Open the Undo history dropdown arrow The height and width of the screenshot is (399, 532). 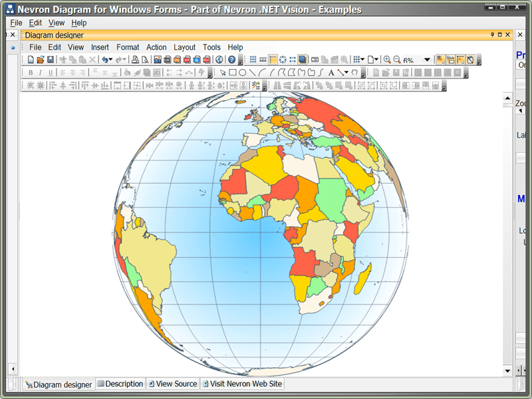coord(110,60)
